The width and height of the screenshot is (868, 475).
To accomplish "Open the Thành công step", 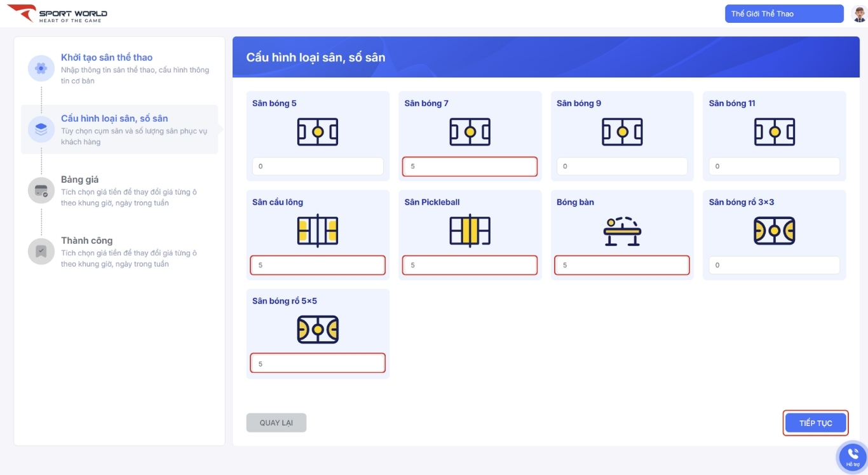I will [x=87, y=241].
